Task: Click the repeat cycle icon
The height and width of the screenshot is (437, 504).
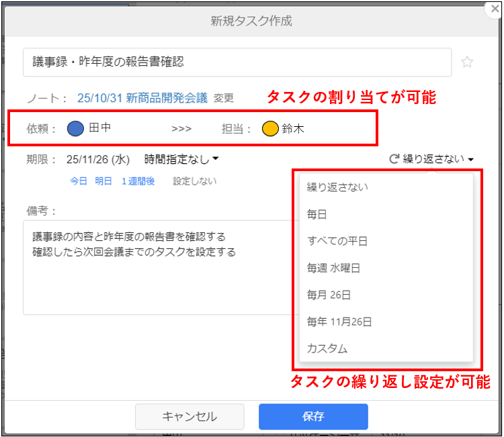Action: [394, 159]
